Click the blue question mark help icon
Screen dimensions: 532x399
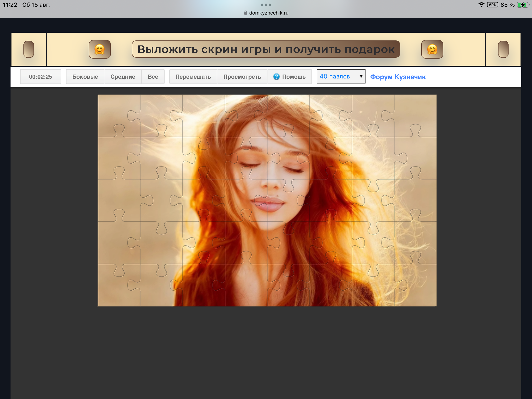point(276,77)
